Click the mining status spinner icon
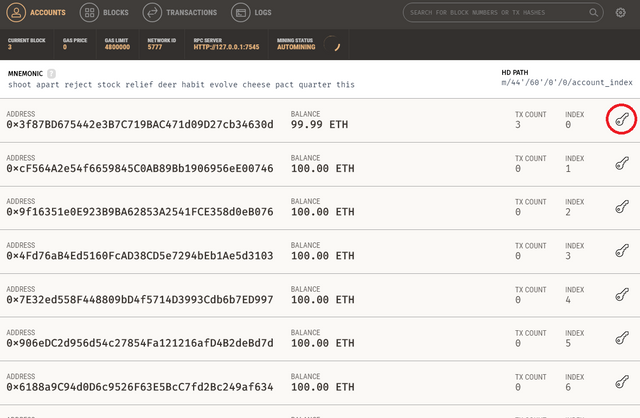Screen dimensions: 640x418 coord(332,44)
